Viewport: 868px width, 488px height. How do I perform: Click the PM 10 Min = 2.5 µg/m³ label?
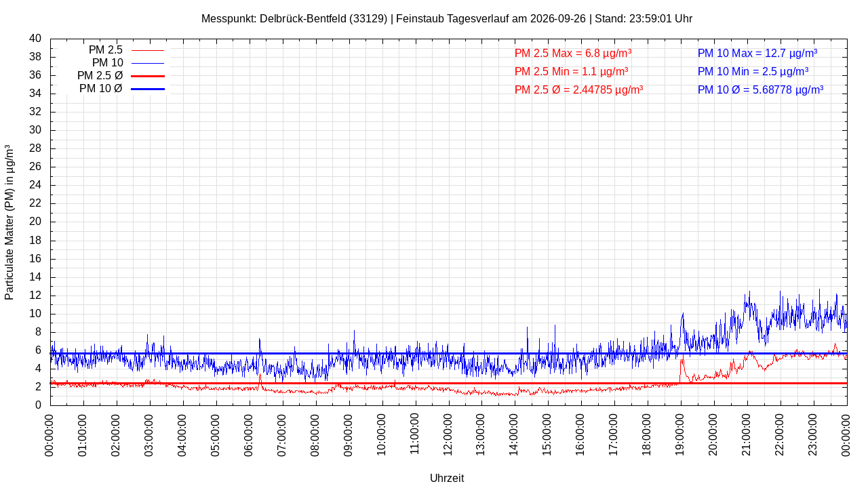click(x=753, y=71)
